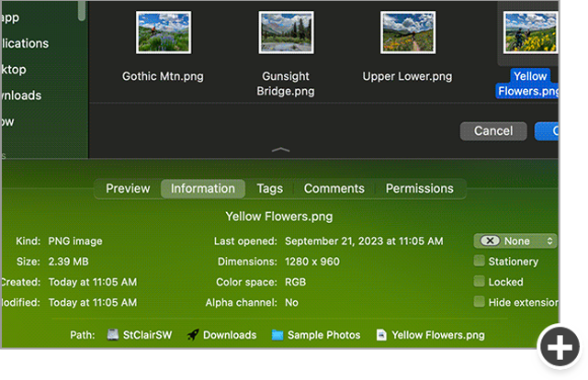Viewport: 588px width, 380px height.
Task: Click the Cancel button
Action: click(493, 131)
